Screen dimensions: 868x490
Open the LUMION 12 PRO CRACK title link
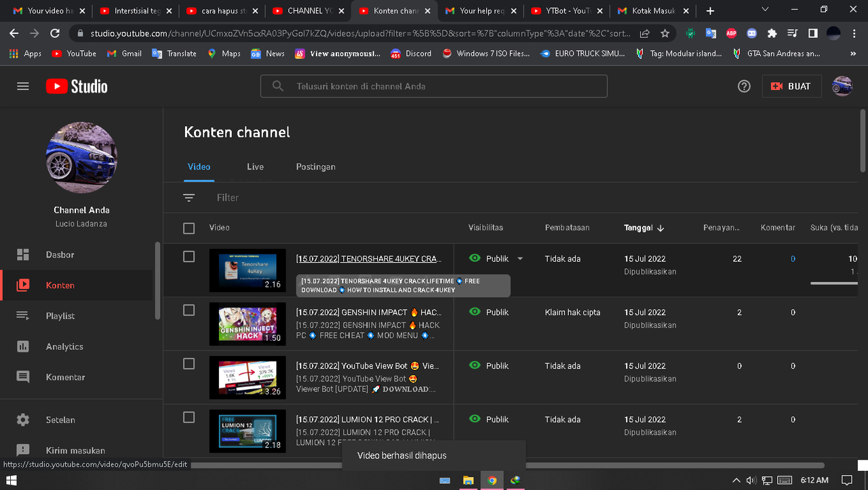click(x=368, y=420)
